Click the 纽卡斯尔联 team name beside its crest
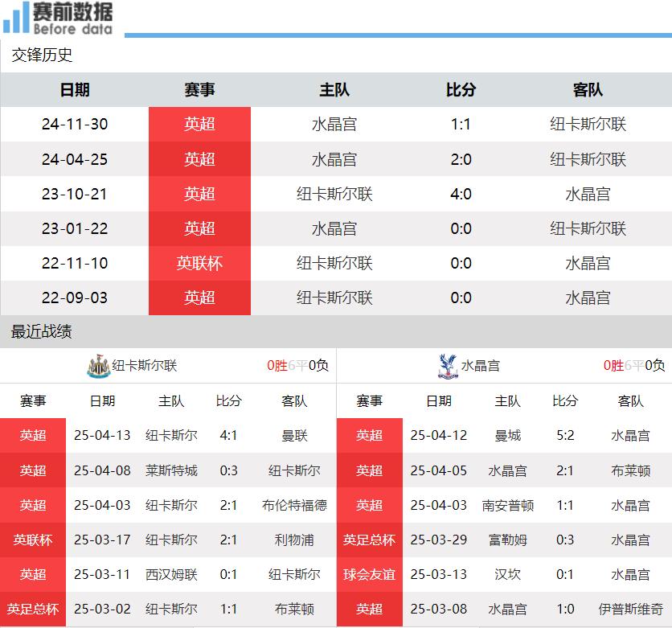Screen dimensions: 672x628 (x=145, y=366)
